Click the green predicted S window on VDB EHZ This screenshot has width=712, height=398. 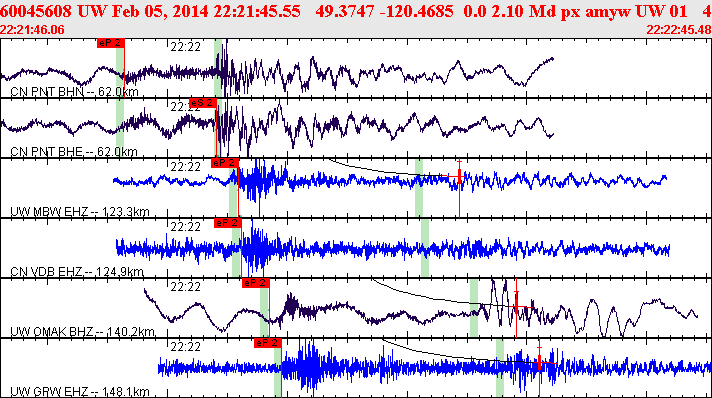pyautogui.click(x=425, y=248)
